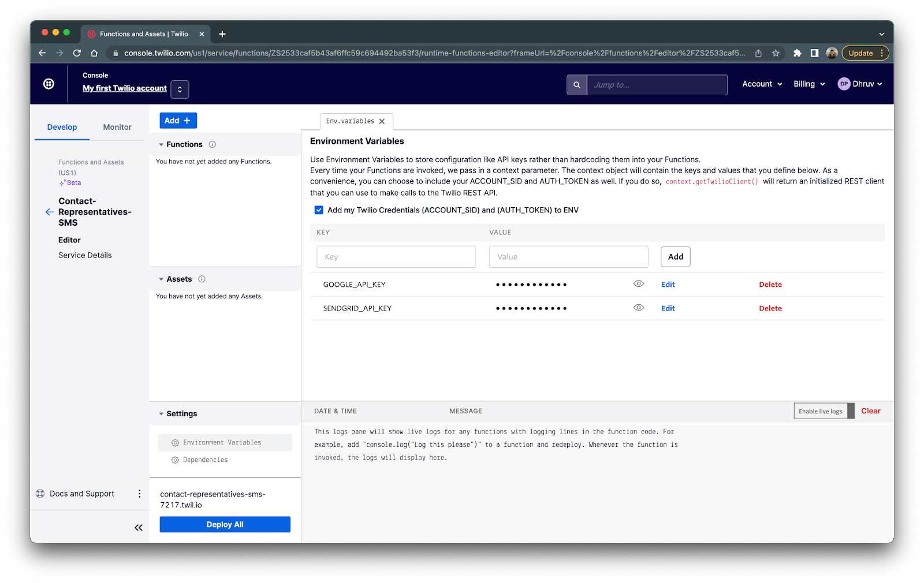Add the new key-value variable
This screenshot has width=924, height=583.
pos(676,257)
